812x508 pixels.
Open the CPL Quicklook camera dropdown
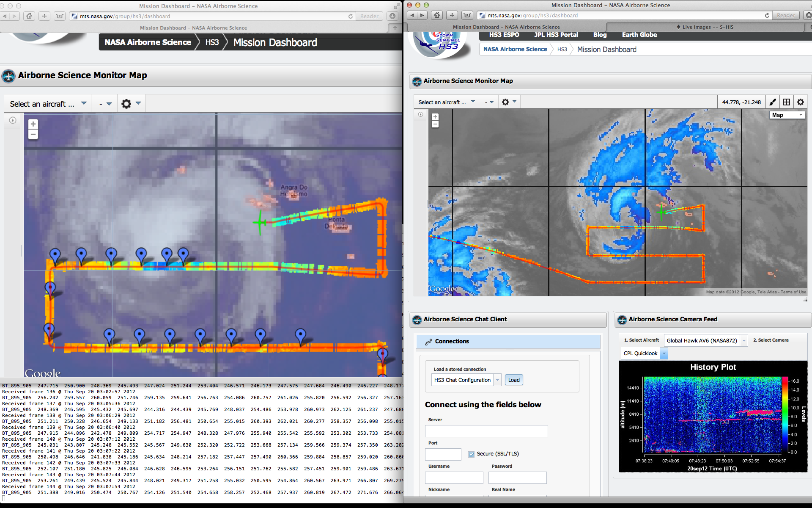[x=664, y=353]
